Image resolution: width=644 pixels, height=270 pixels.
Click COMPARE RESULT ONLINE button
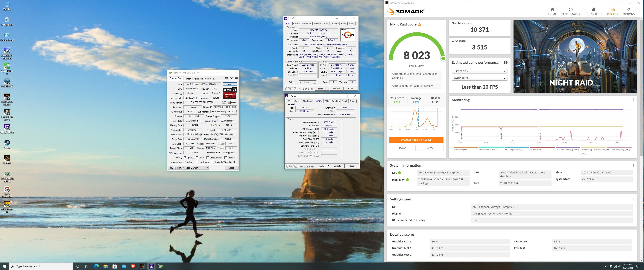(416, 140)
